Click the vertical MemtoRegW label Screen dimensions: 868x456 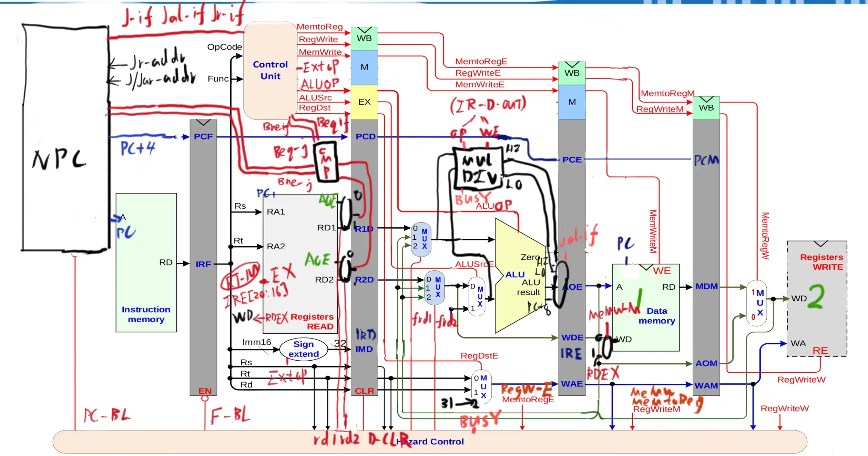click(x=765, y=236)
